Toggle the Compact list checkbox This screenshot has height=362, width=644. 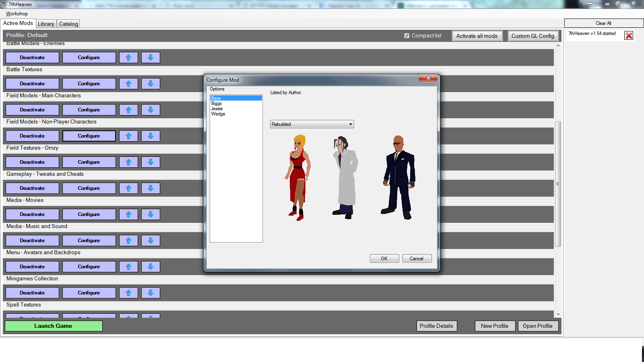(x=407, y=35)
